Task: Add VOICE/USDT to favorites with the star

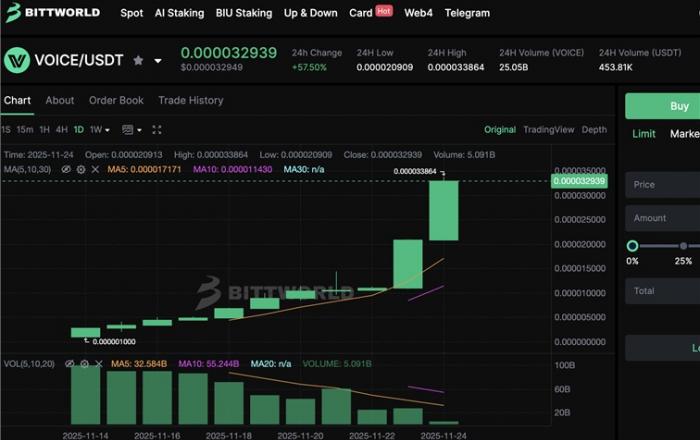Action: point(138,61)
